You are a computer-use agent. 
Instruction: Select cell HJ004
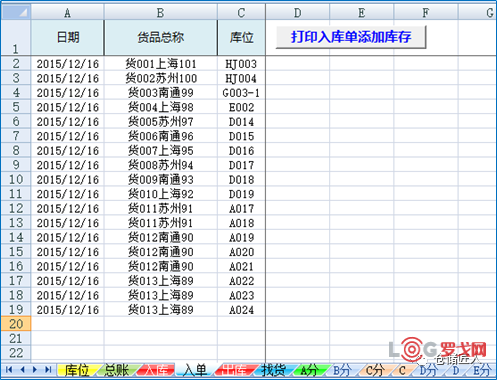pyautogui.click(x=241, y=78)
